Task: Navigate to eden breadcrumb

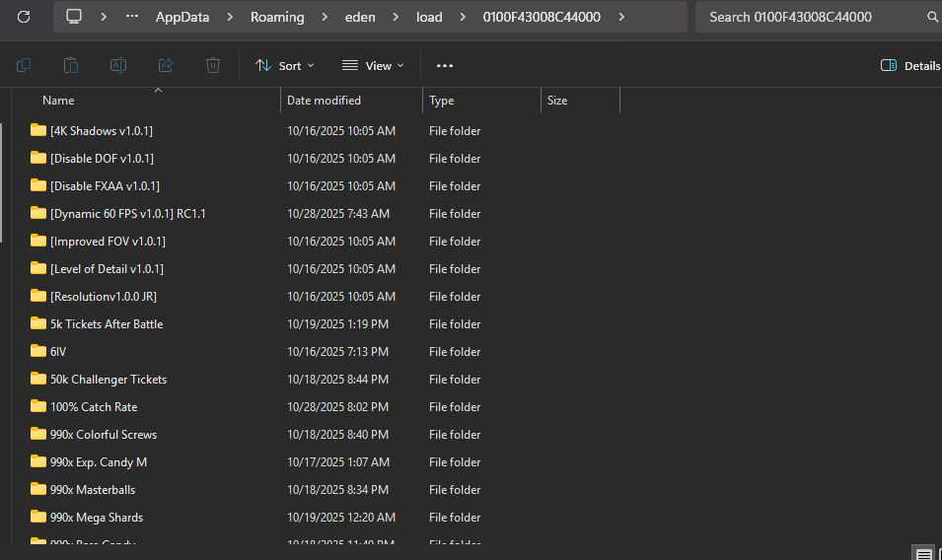Action: tap(360, 17)
